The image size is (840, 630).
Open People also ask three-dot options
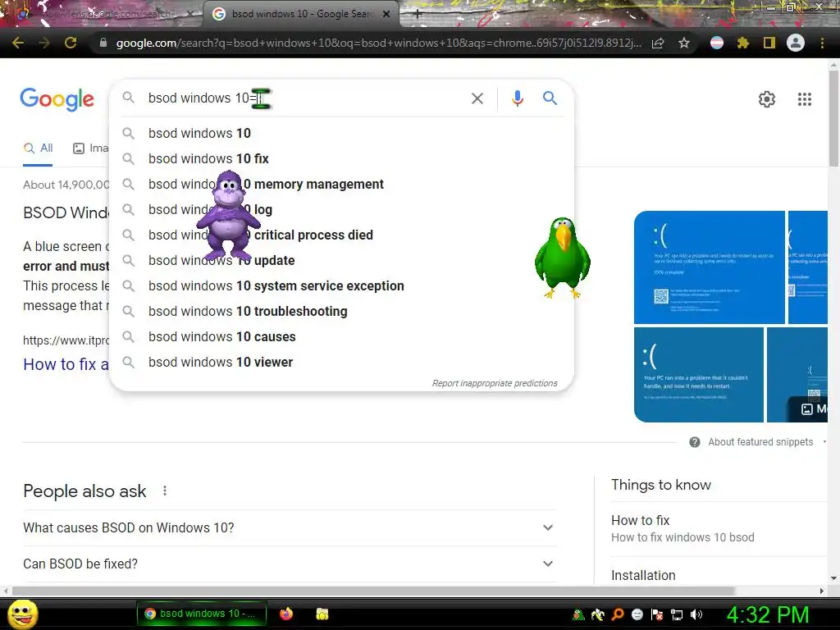click(x=164, y=491)
